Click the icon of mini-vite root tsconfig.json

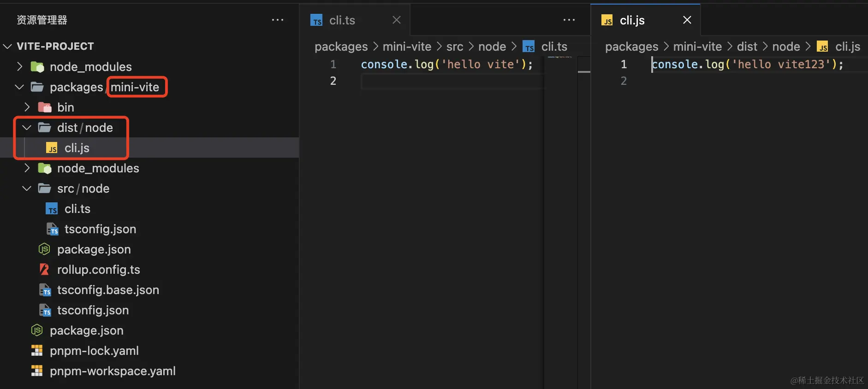point(45,310)
